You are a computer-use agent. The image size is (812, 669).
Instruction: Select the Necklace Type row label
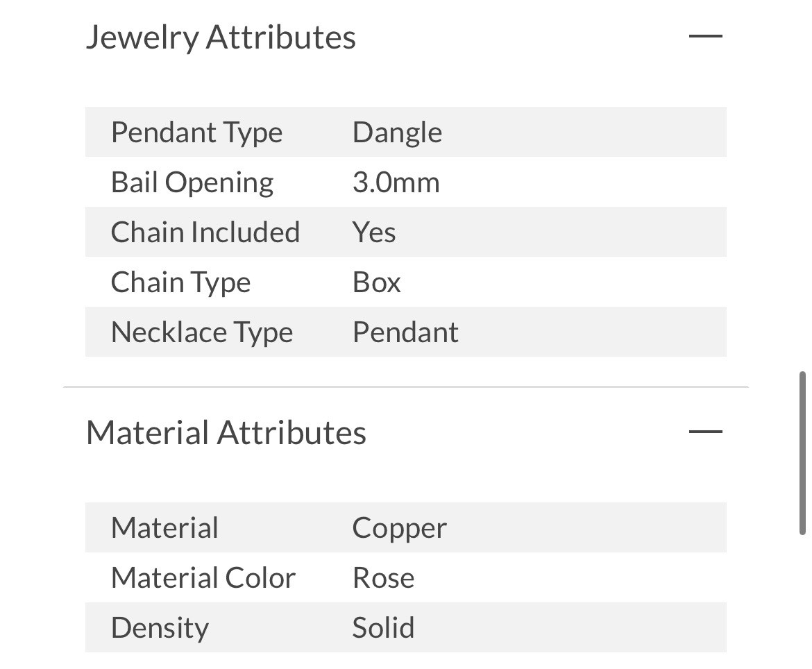201,332
